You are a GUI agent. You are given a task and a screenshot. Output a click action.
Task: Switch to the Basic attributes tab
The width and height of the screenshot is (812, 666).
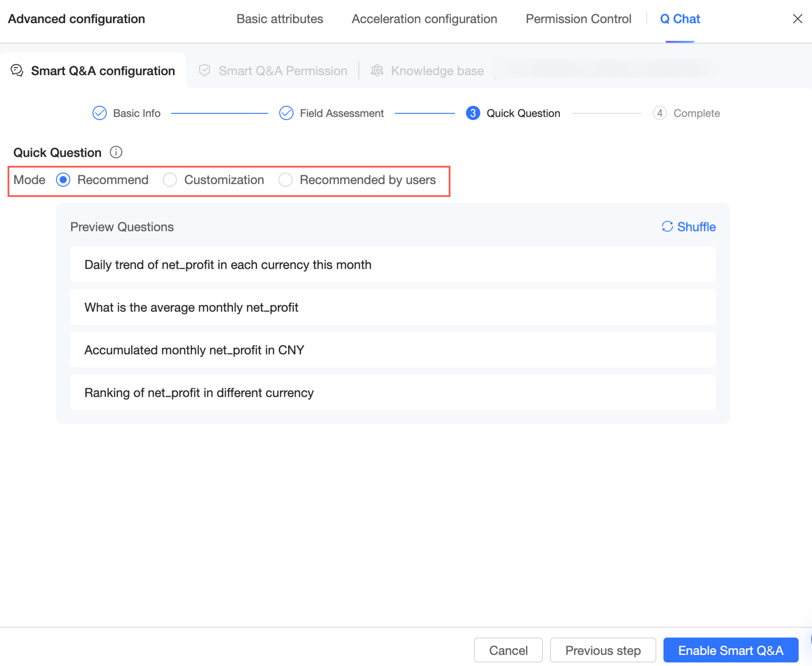[280, 19]
